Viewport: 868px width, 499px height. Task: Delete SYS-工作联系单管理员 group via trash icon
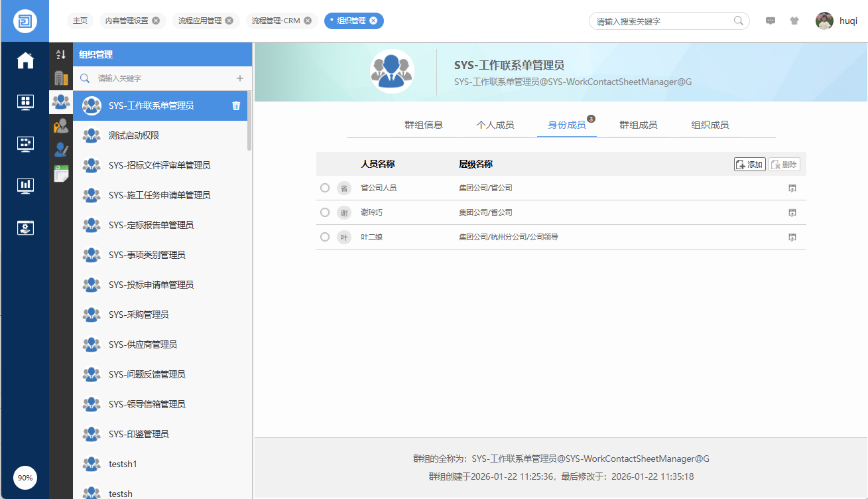pyautogui.click(x=236, y=106)
